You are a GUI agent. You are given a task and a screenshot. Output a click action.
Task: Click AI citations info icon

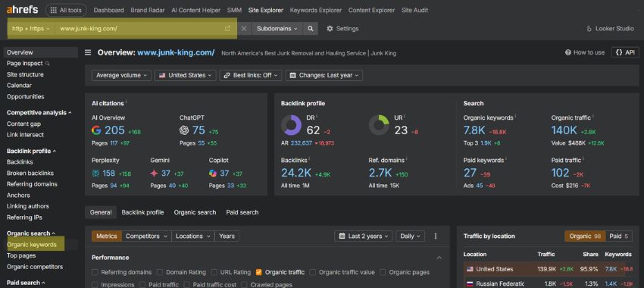point(126,102)
